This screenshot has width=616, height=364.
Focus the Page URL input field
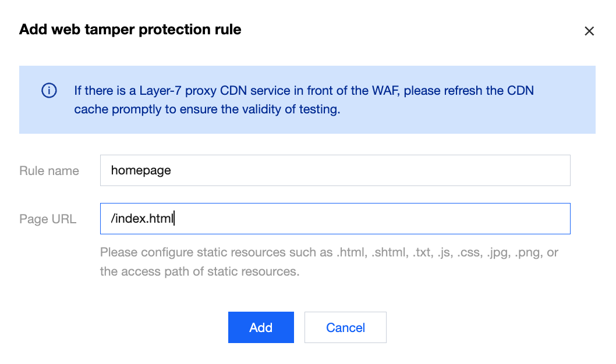point(335,219)
